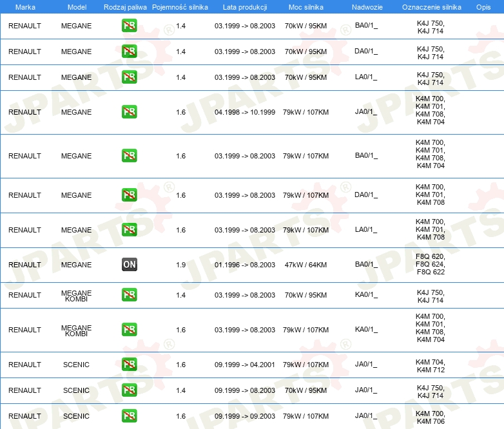Click BA0/1_ body cell in 1.4 row
Screen dimensions: 504x429
click(366, 26)
